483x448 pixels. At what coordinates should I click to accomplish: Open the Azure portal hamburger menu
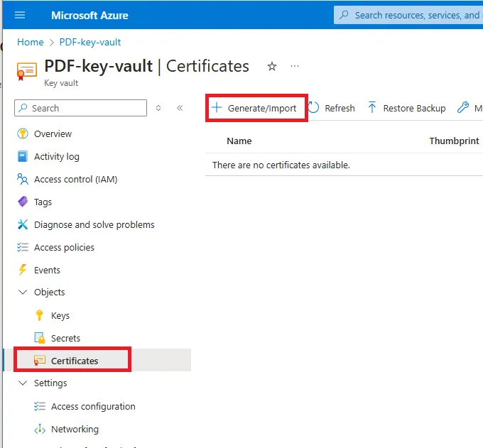click(x=20, y=15)
